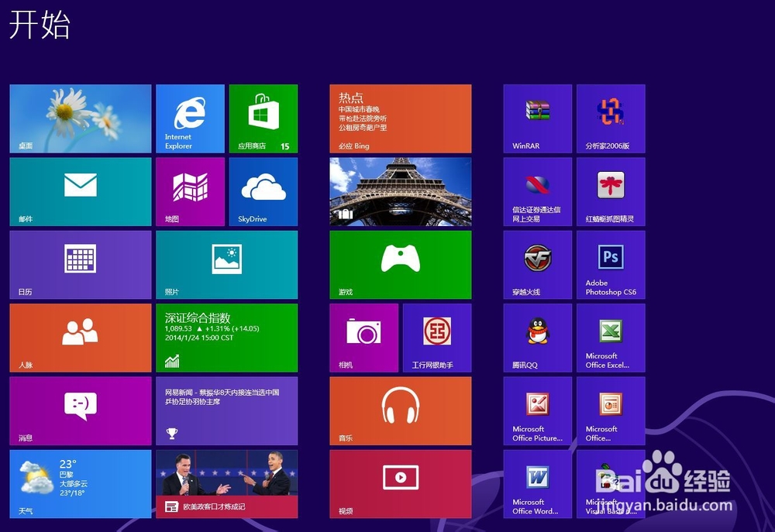Launch 分析家2006版 tile

[611, 118]
